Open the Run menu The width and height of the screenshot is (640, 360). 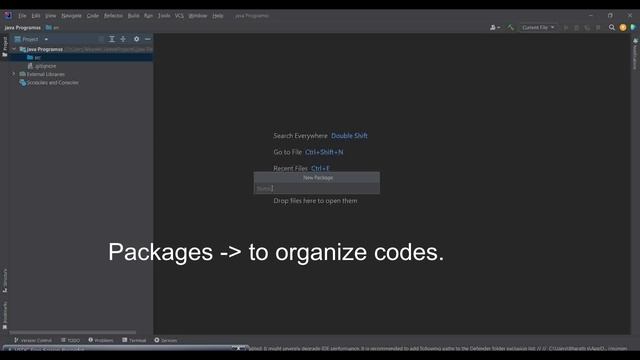[149, 16]
